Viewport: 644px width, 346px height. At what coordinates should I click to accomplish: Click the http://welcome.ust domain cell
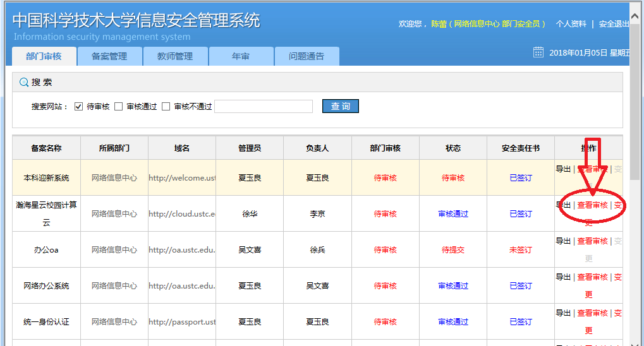coord(182,177)
